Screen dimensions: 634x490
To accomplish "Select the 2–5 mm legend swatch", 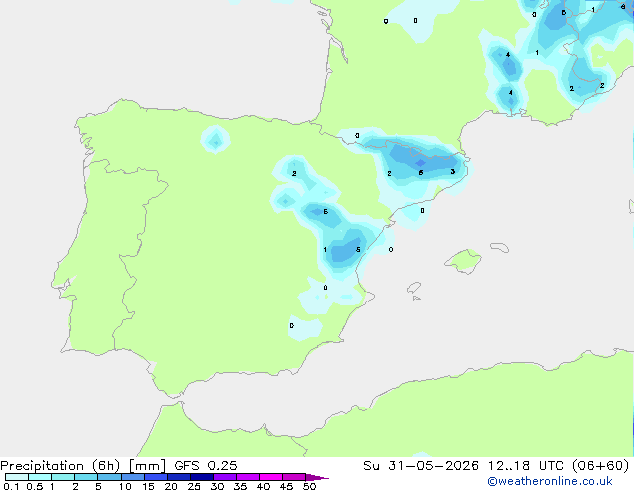I will [x=86, y=477].
